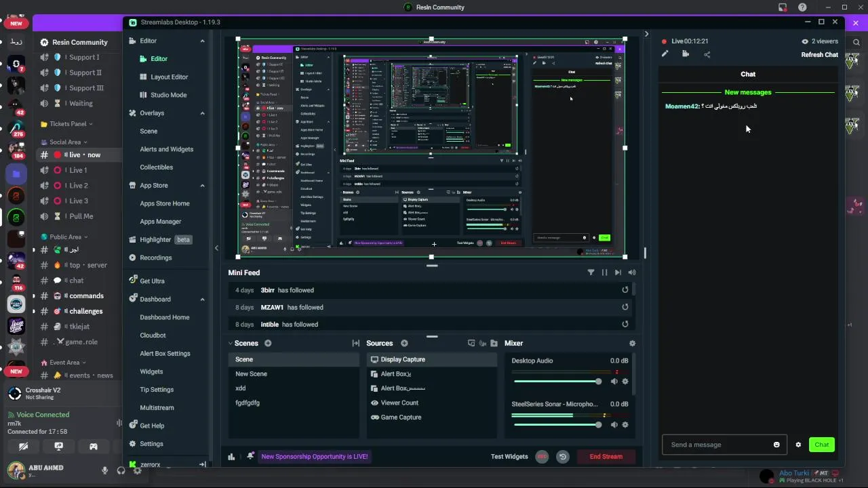
Task: Mute Desktop Audio in the Mixer
Action: 614,382
